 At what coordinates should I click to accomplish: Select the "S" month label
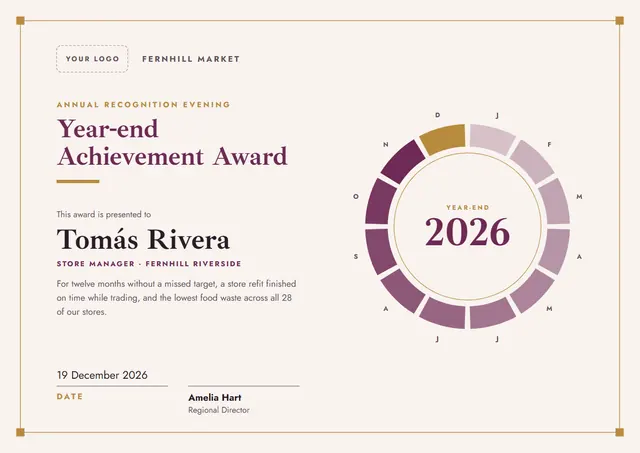[356, 257]
